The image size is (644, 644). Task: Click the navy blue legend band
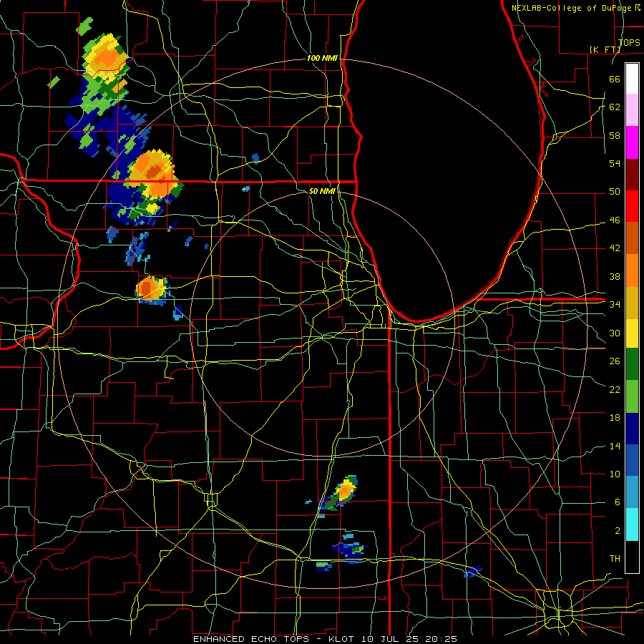click(x=632, y=429)
